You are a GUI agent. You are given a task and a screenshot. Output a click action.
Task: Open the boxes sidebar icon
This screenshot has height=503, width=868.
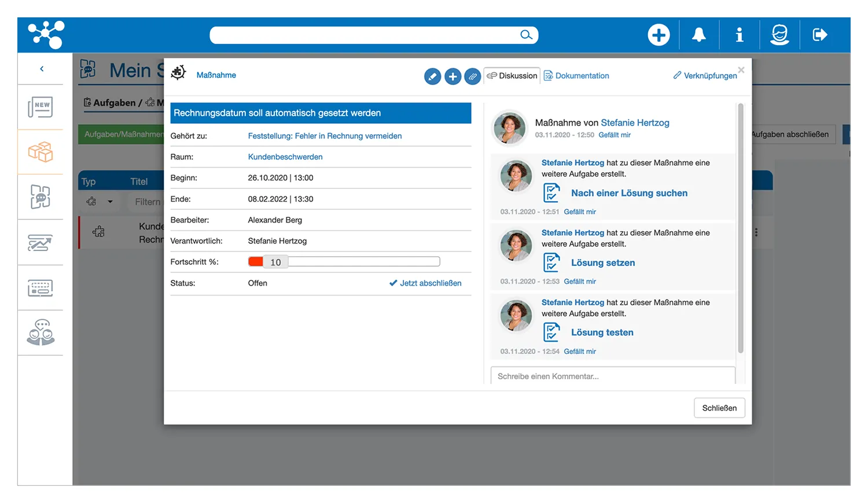41,152
